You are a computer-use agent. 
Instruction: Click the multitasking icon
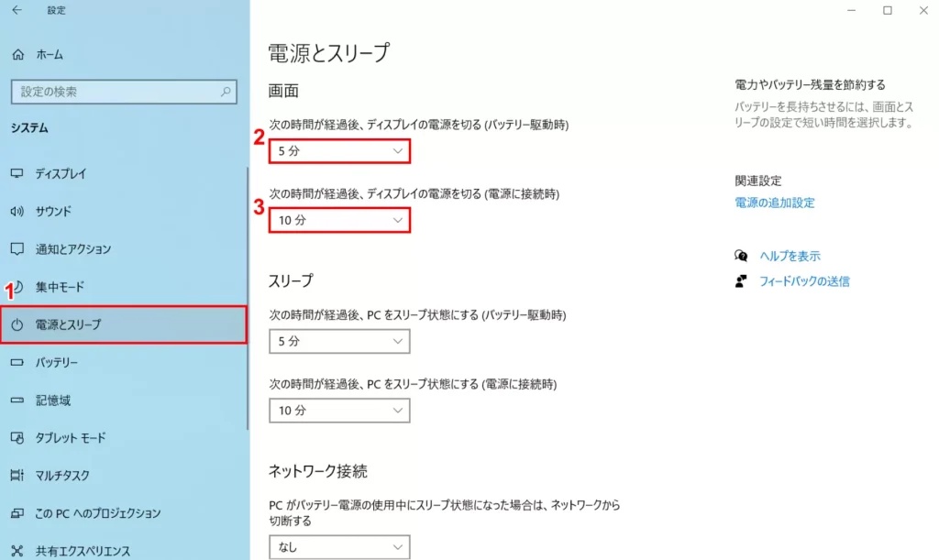(17, 475)
